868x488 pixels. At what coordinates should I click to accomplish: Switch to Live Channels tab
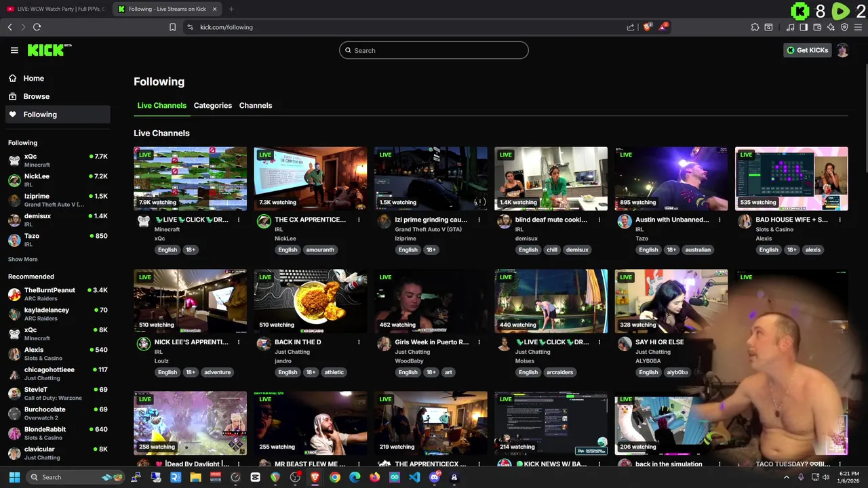161,106
